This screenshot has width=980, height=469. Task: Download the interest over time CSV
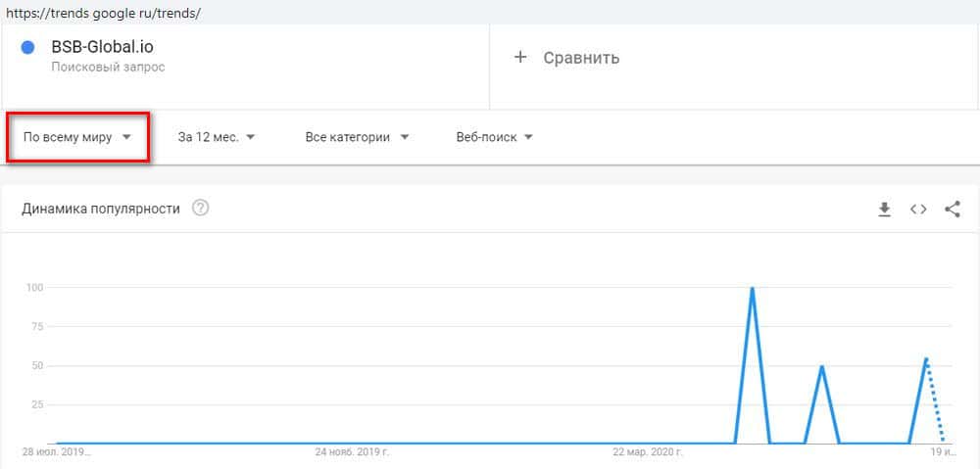pyautogui.click(x=884, y=209)
